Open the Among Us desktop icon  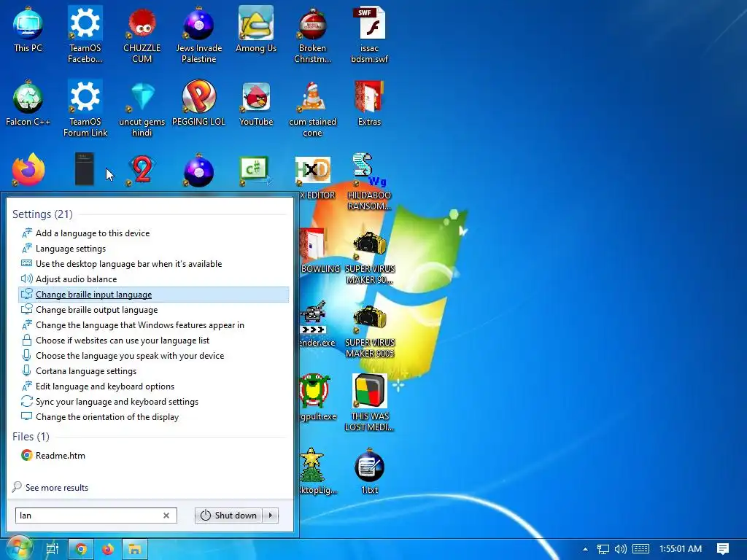coord(256,28)
